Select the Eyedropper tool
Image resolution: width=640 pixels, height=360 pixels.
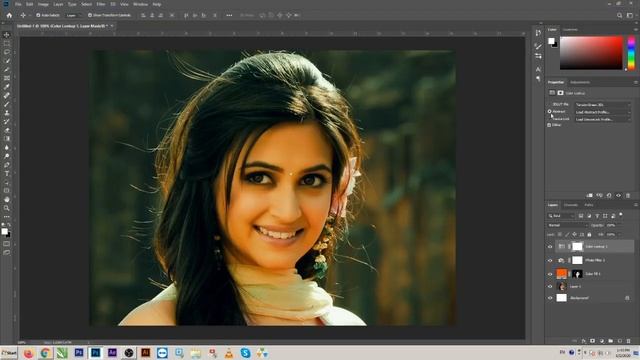pos(7,87)
